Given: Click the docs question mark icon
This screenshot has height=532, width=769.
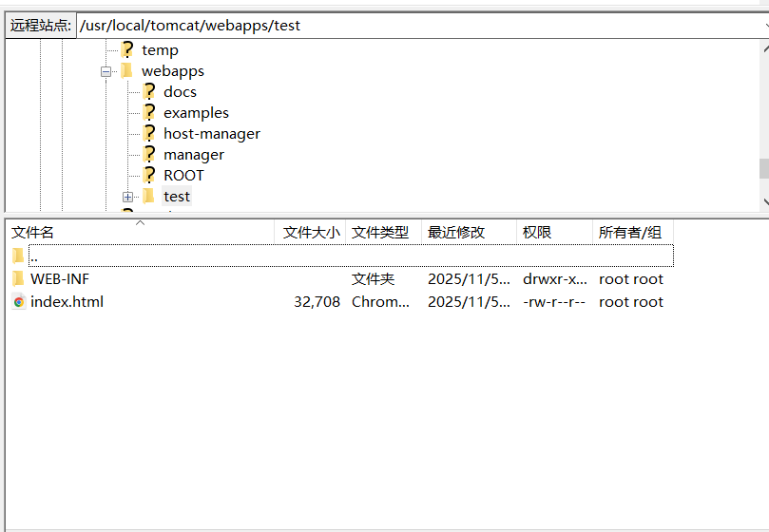Looking at the screenshot, I should coord(149,92).
